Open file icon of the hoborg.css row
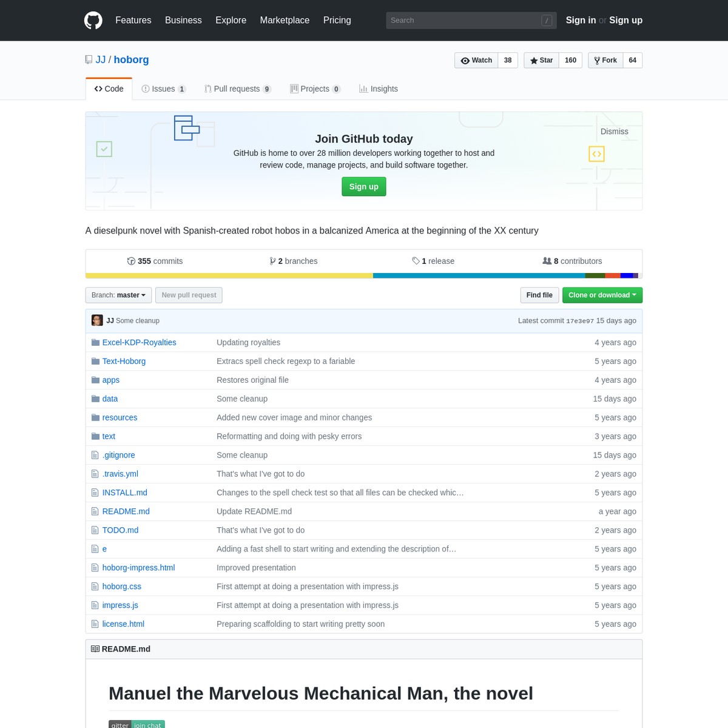This screenshot has width=728, height=728. click(x=95, y=587)
